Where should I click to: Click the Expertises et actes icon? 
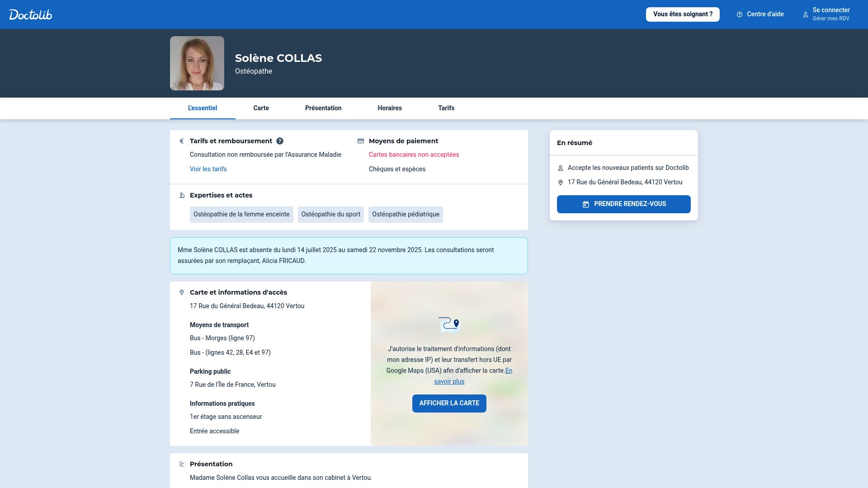[x=182, y=195]
